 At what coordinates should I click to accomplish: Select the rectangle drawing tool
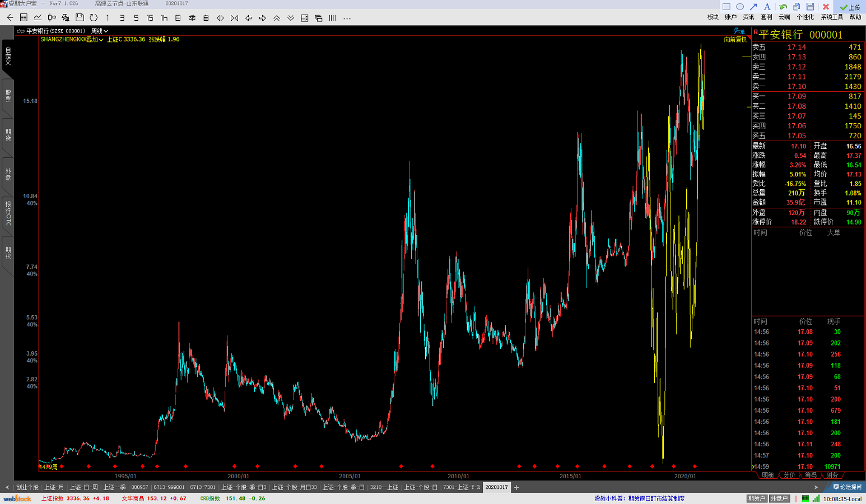727,7
